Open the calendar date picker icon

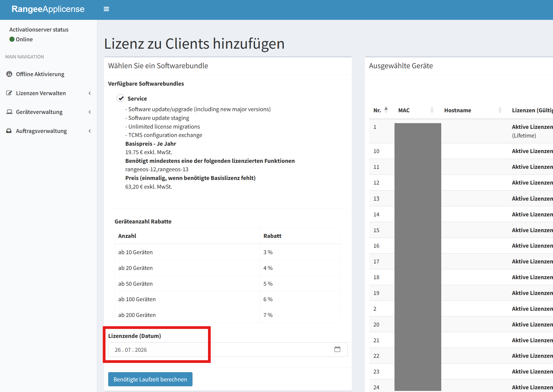pyautogui.click(x=337, y=349)
